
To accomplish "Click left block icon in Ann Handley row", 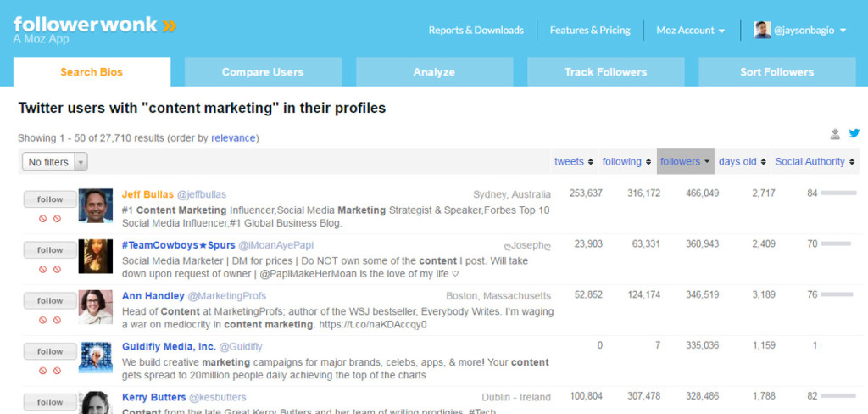I will 42,320.
